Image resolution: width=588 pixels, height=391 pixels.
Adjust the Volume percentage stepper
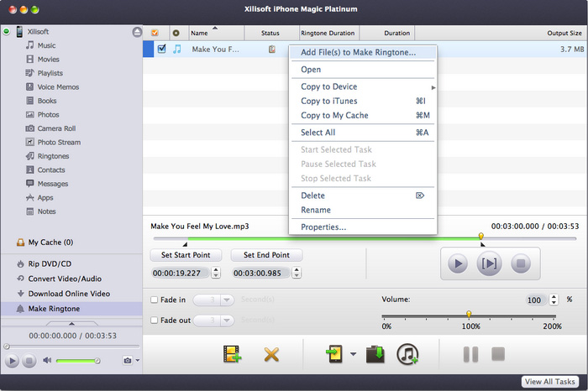[554, 300]
